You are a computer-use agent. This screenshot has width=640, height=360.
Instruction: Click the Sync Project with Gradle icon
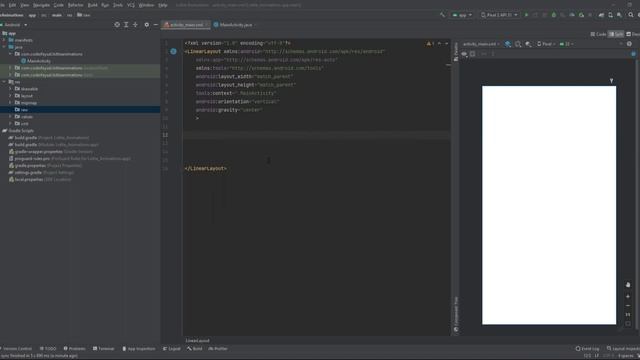pyautogui.click(x=601, y=15)
